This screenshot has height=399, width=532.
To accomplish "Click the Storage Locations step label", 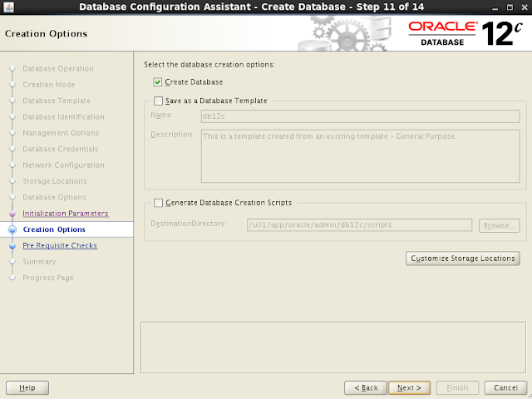I will pos(55,181).
